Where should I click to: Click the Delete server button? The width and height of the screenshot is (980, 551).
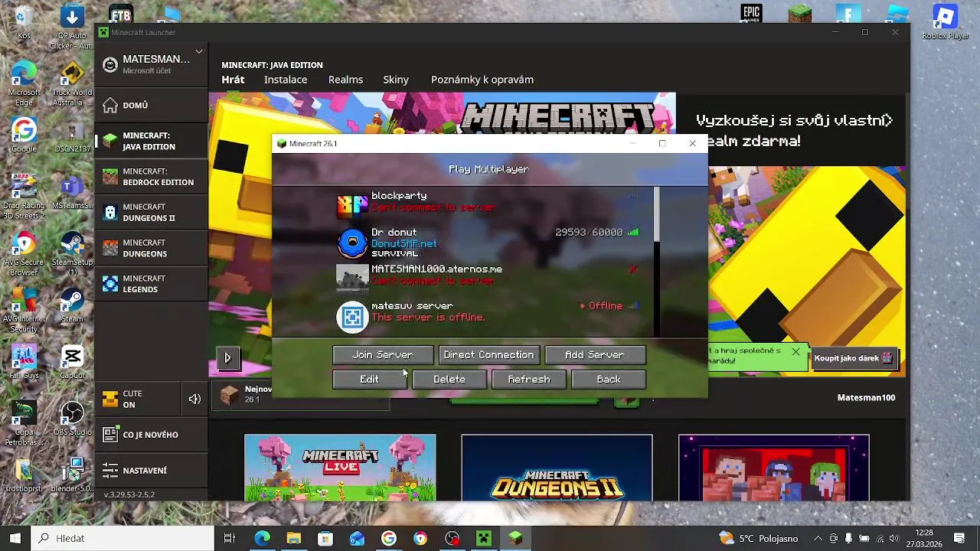(x=449, y=380)
